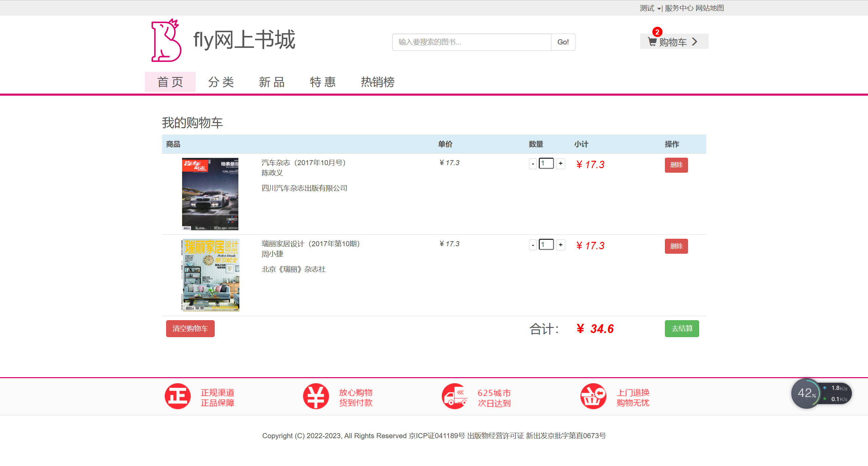Open the 瑞丽家居设计 cover thumbnail
Screen dimensions: 868x466
tap(211, 275)
